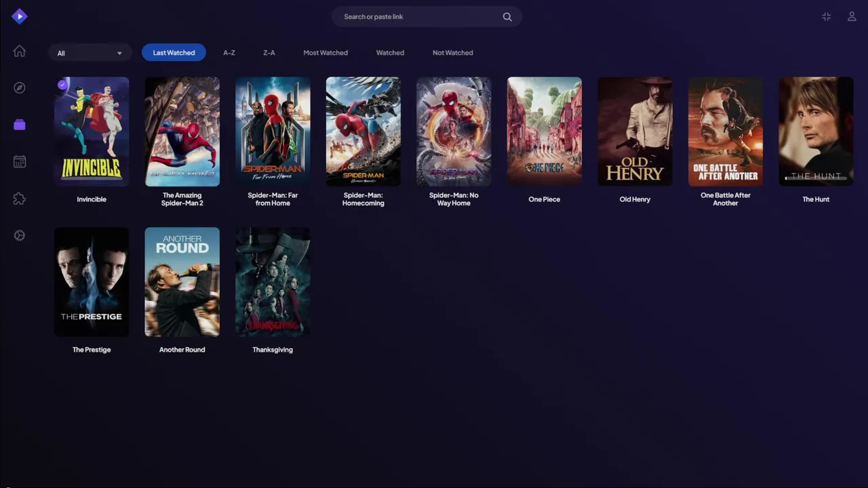Switch to the Most Watched filter

click(325, 52)
